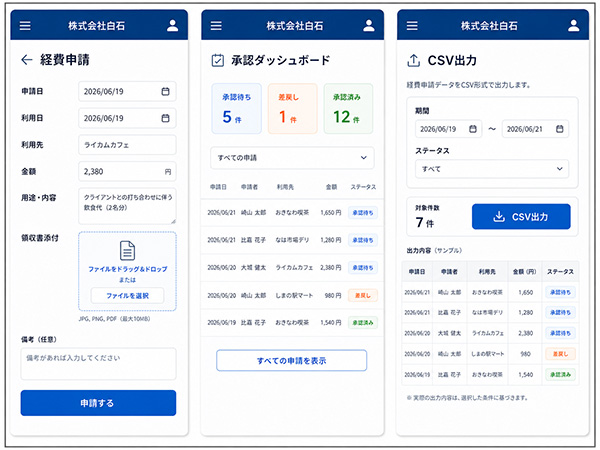Click the 用途・内容 text area
The width and height of the screenshot is (600, 450).
click(x=127, y=206)
